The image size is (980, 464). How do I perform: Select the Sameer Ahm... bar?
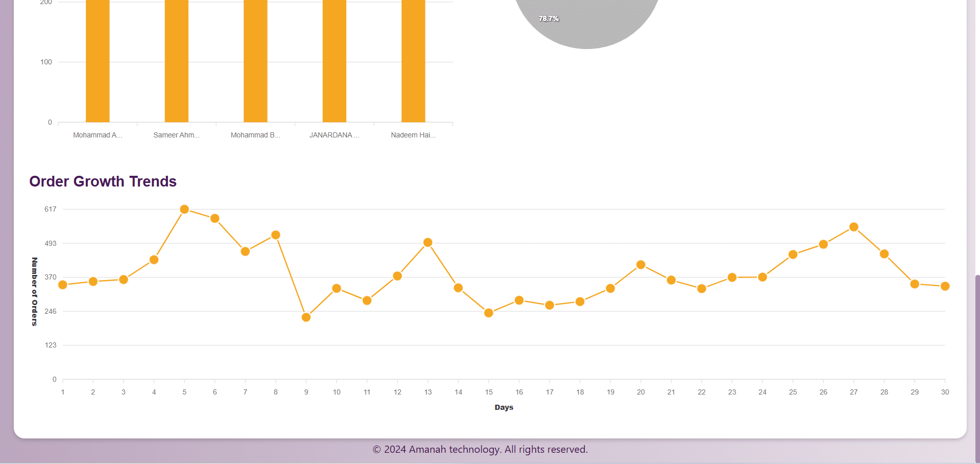(x=177, y=61)
